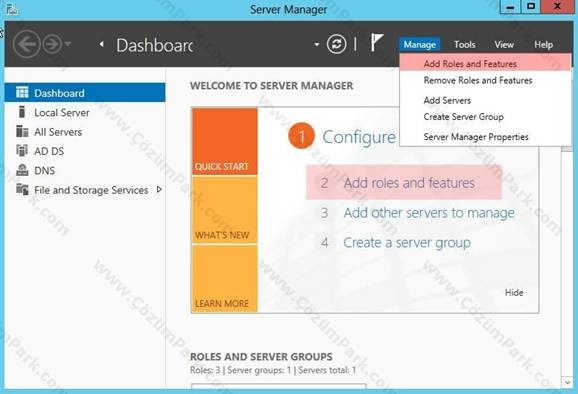Screen dimensions: 578x394
Task: Choose Add Roles and Features menu entry
Action: coord(485,63)
